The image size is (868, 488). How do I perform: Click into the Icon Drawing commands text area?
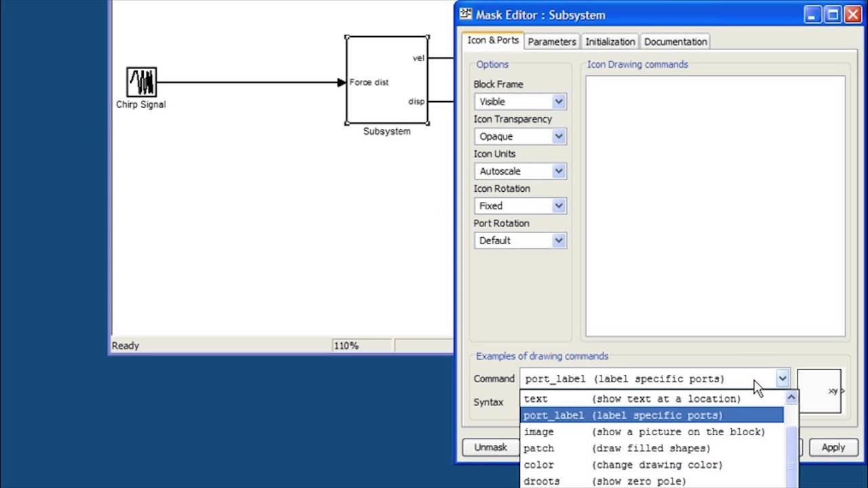coord(715,206)
